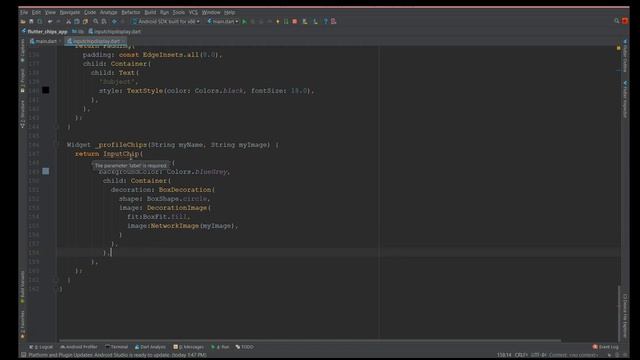This screenshot has width=640, height=360.
Task: Click the Back navigation arrow icon
Action: tap(115, 22)
